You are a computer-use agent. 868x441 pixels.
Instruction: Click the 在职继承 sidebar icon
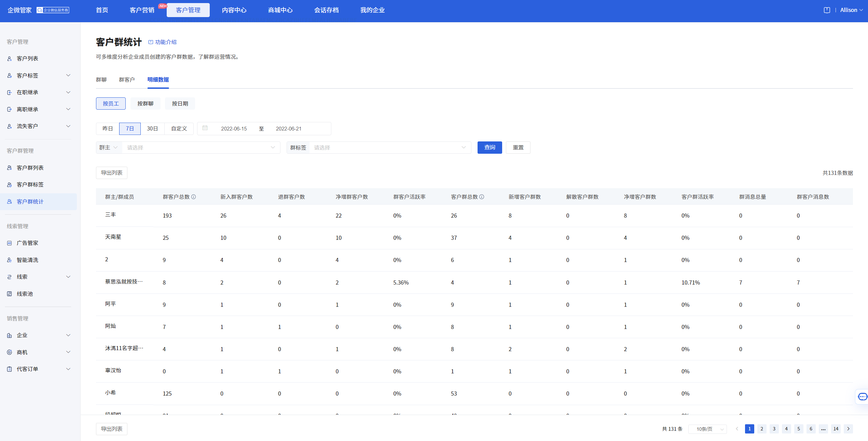10,93
